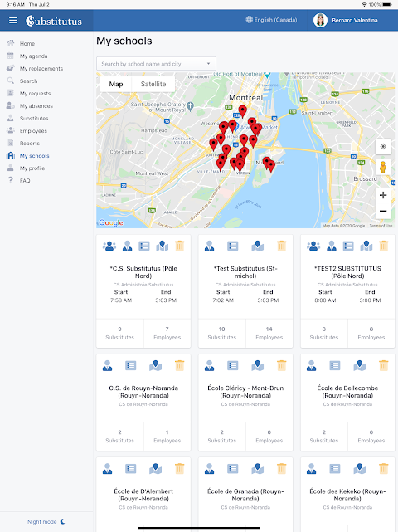Delete the École de Bellecombe school card
398x532 pixels.
383,365
